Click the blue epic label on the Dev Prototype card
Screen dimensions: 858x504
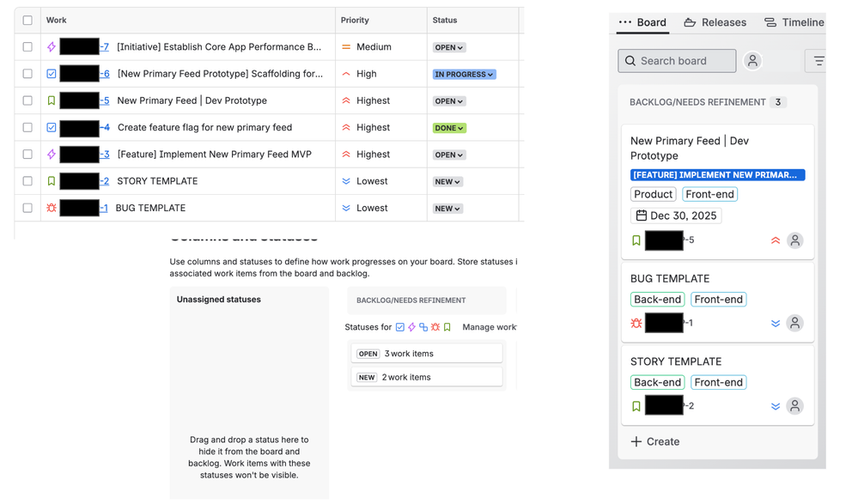(x=719, y=174)
